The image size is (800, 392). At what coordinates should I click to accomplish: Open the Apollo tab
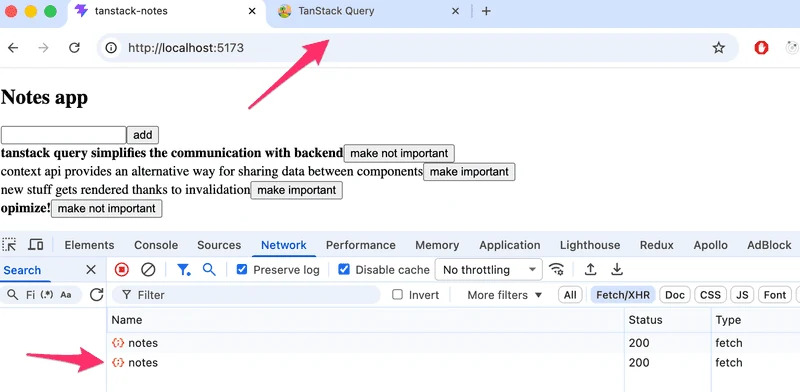coord(710,245)
